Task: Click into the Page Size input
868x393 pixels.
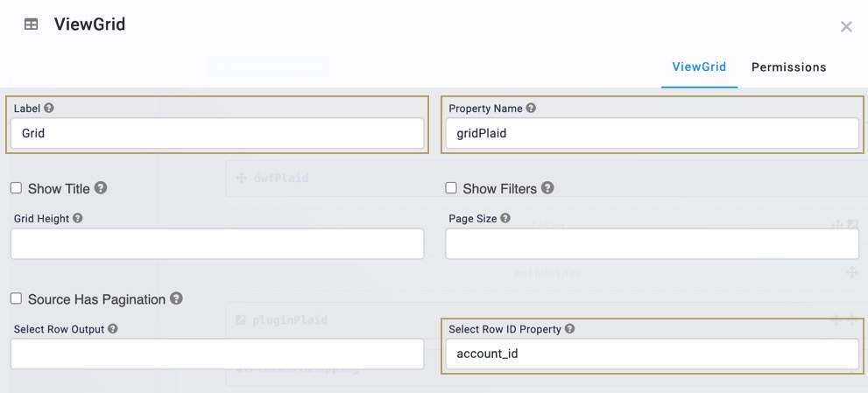Action: [653, 243]
